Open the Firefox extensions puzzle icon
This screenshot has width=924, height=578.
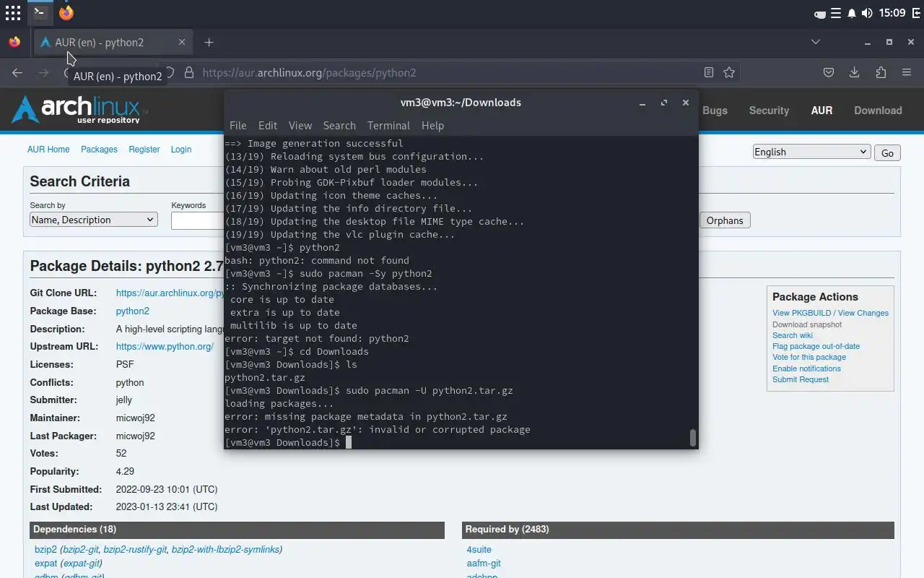tap(880, 72)
